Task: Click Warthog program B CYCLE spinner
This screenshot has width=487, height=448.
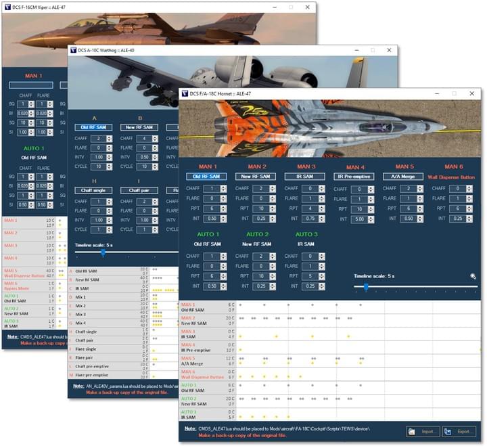Action: click(147, 167)
